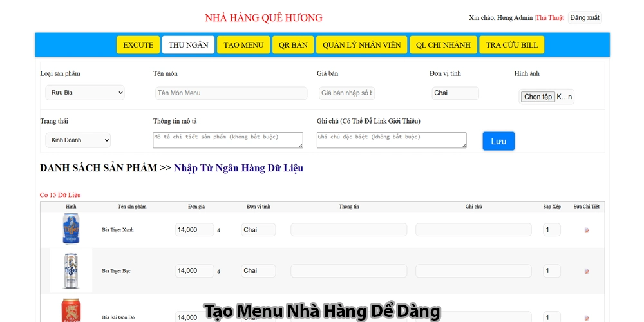This screenshot has height=322, width=644.
Task: Click the product name Bia Tiger Bạc
Action: click(116, 271)
